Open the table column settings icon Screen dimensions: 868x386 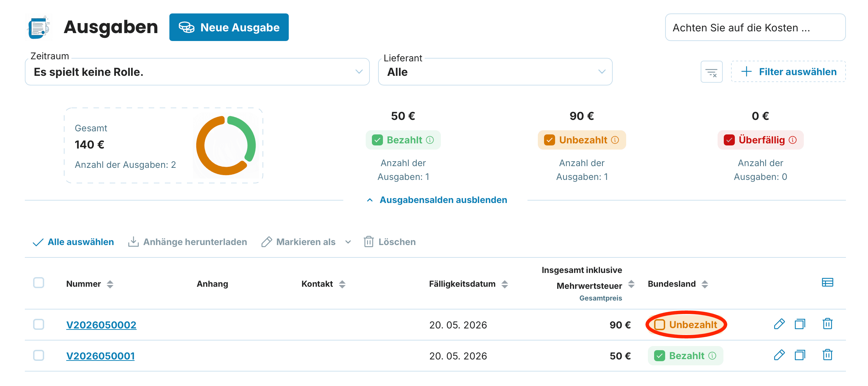point(827,283)
